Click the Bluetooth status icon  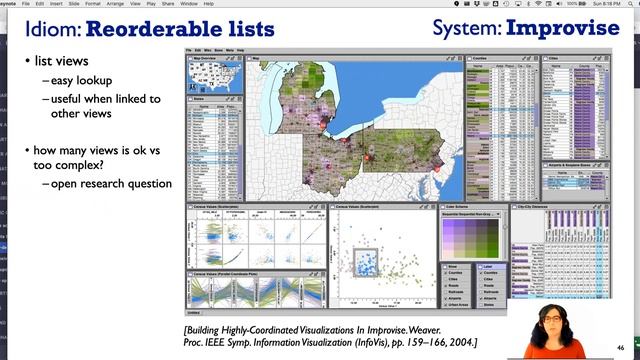528,3
